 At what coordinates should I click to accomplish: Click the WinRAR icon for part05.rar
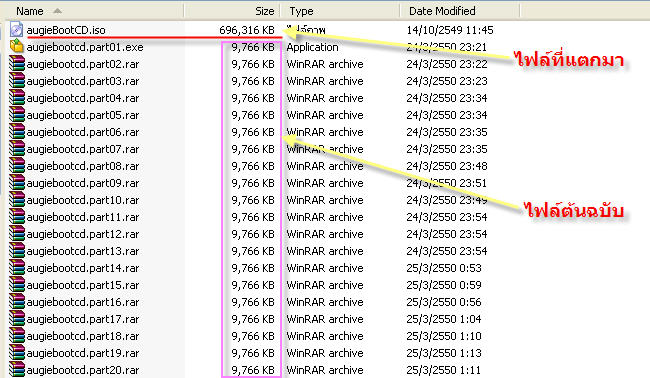tap(17, 114)
